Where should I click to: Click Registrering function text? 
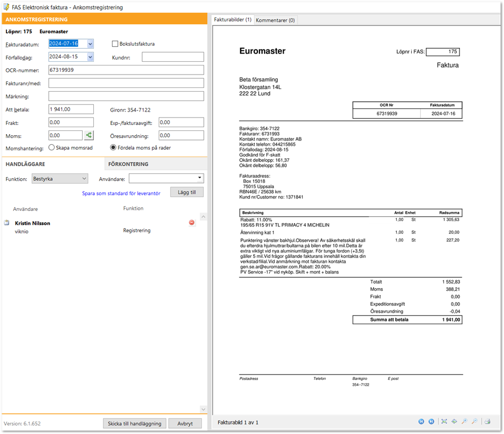point(137,230)
